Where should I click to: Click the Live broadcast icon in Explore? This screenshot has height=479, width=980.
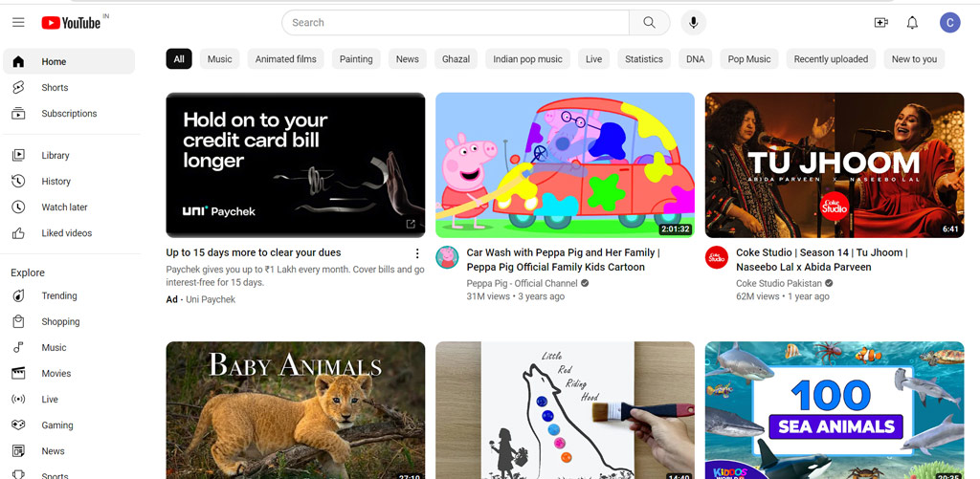pos(18,399)
